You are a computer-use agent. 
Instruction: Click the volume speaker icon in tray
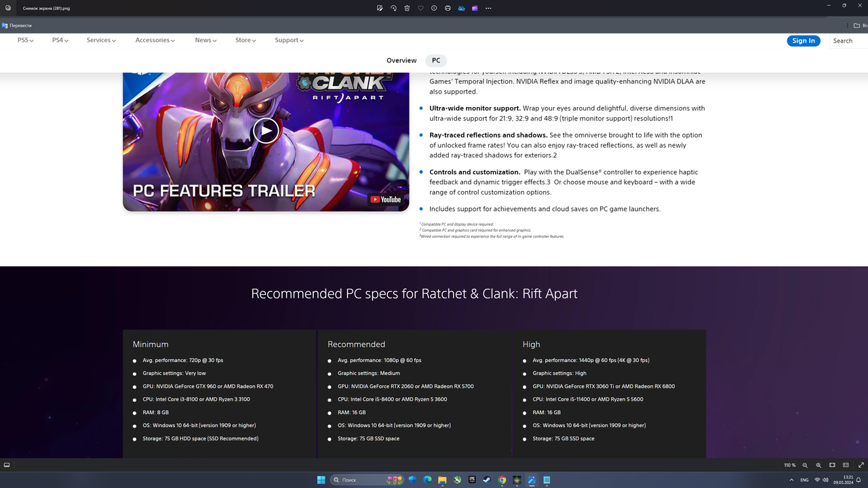826,480
